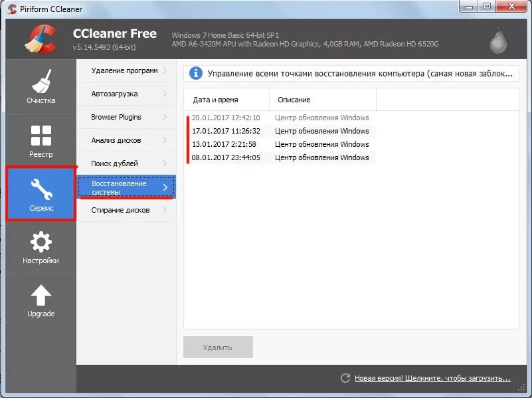Image resolution: width=532 pixels, height=398 pixels.
Task: Open Browser Plugins tool
Action: [126, 117]
